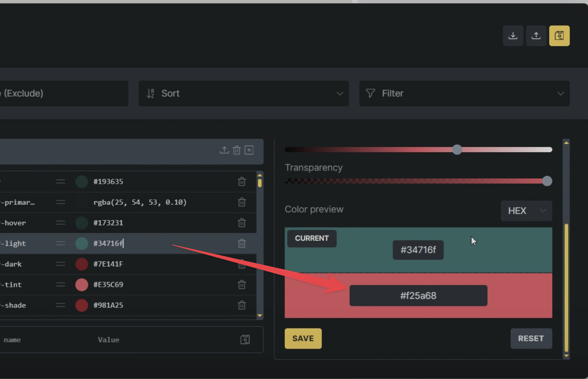The width and height of the screenshot is (588, 379).
Task: Click the download palette icon top right
Action: [x=513, y=35]
